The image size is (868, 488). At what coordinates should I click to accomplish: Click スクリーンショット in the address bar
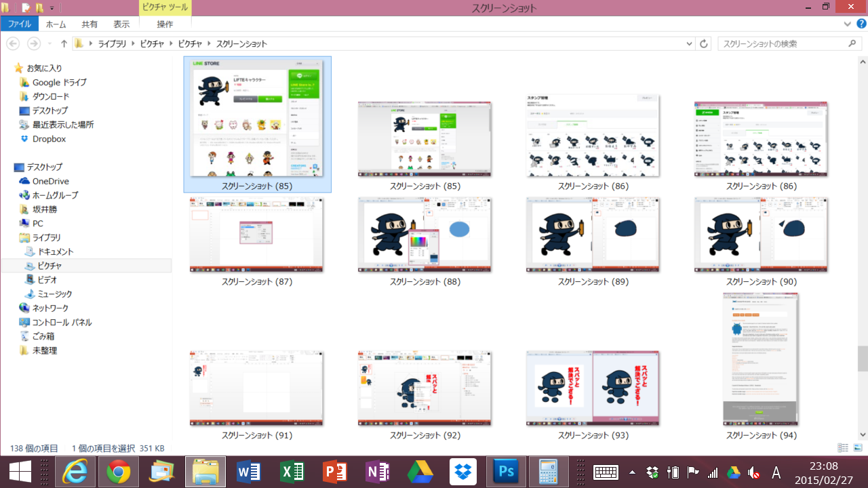coord(241,43)
